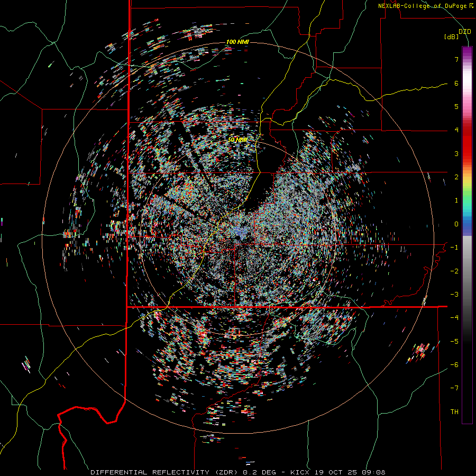Click the 4 dB scale label
The image size is (476, 476).
(x=456, y=130)
